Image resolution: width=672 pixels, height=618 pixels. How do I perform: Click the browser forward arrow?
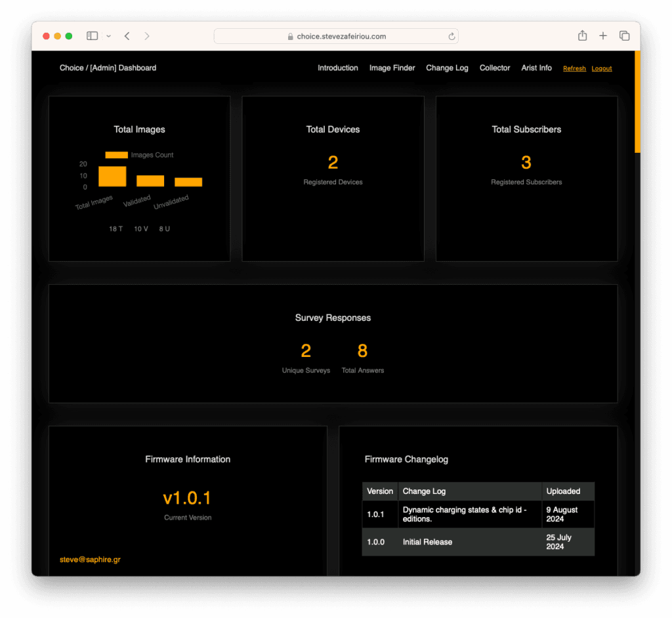147,36
